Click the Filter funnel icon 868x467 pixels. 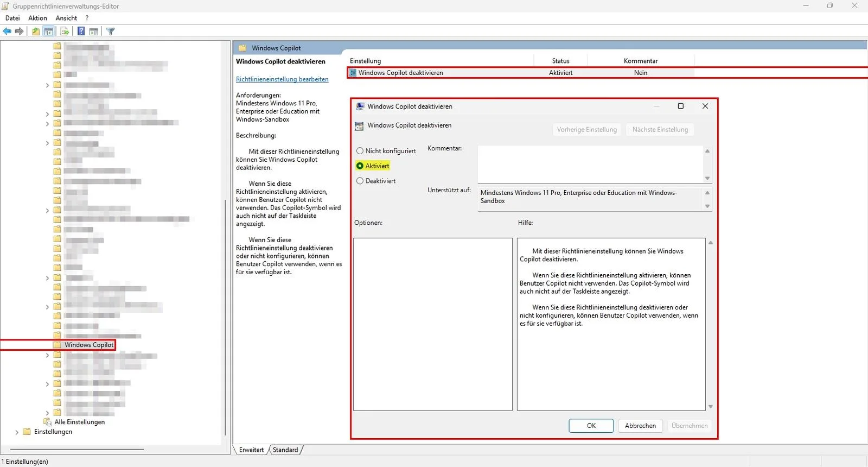point(111,31)
